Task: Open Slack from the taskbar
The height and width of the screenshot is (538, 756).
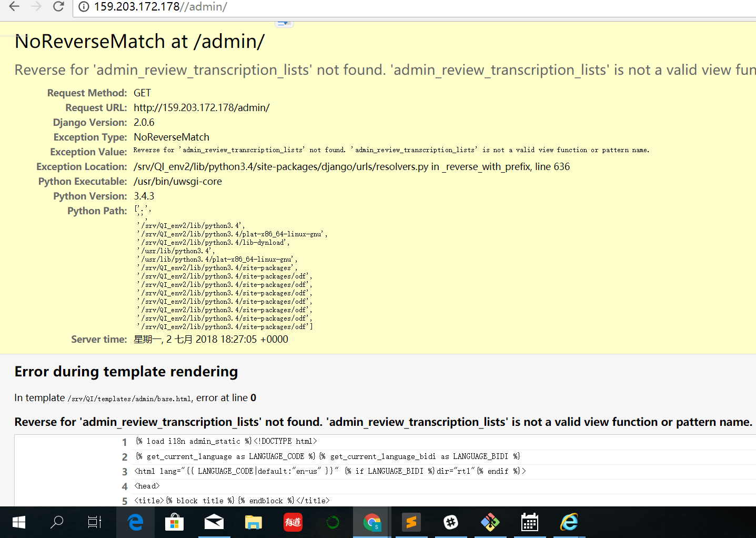Action: (451, 522)
